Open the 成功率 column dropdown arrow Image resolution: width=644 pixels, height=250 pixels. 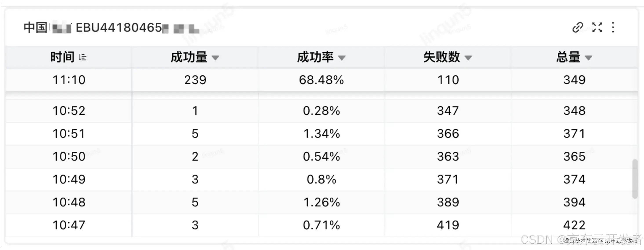[x=343, y=58]
